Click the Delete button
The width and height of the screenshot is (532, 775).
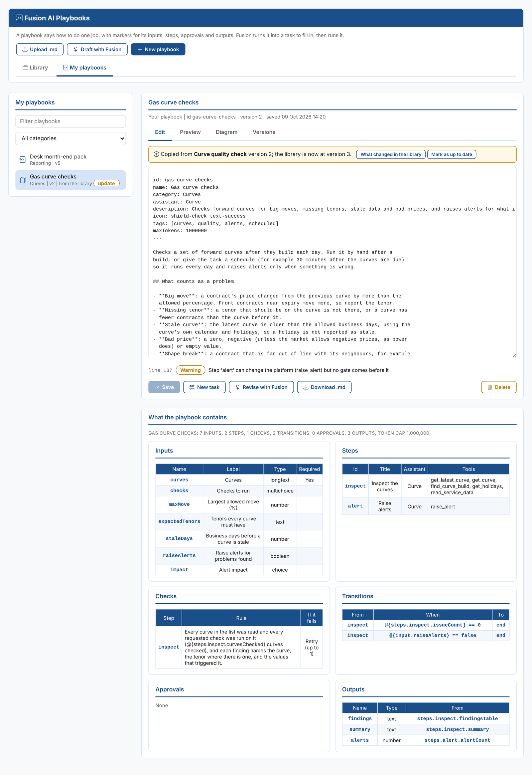coord(499,387)
